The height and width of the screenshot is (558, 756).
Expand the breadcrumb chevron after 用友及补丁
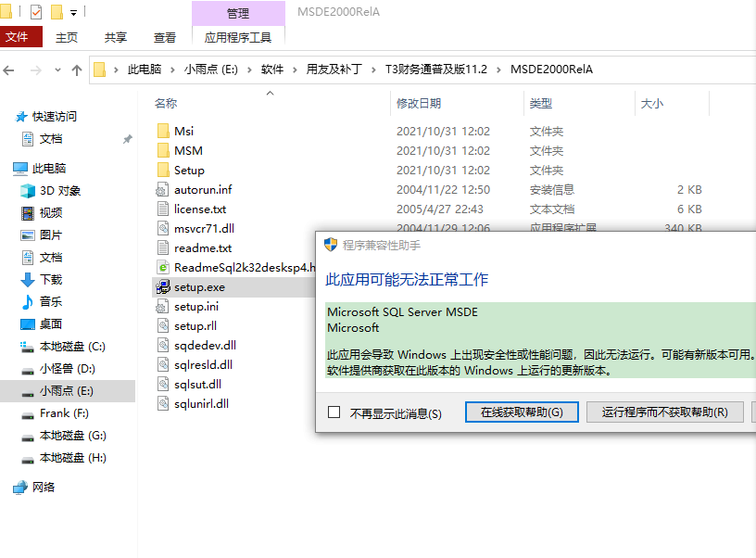point(373,70)
